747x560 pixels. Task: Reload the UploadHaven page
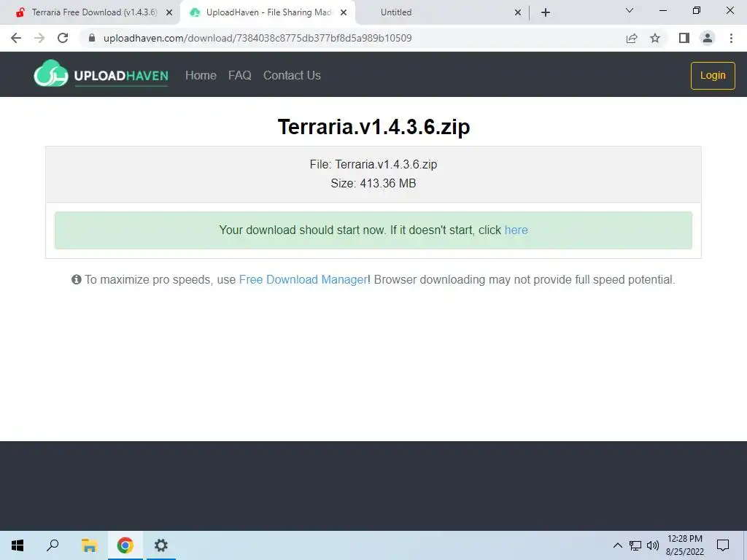point(63,38)
